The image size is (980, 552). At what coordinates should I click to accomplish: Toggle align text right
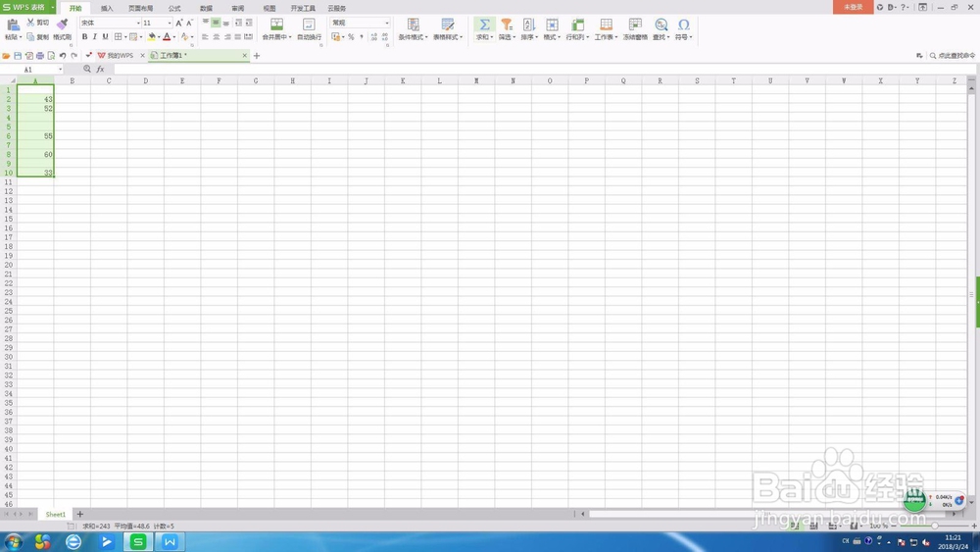coord(226,37)
